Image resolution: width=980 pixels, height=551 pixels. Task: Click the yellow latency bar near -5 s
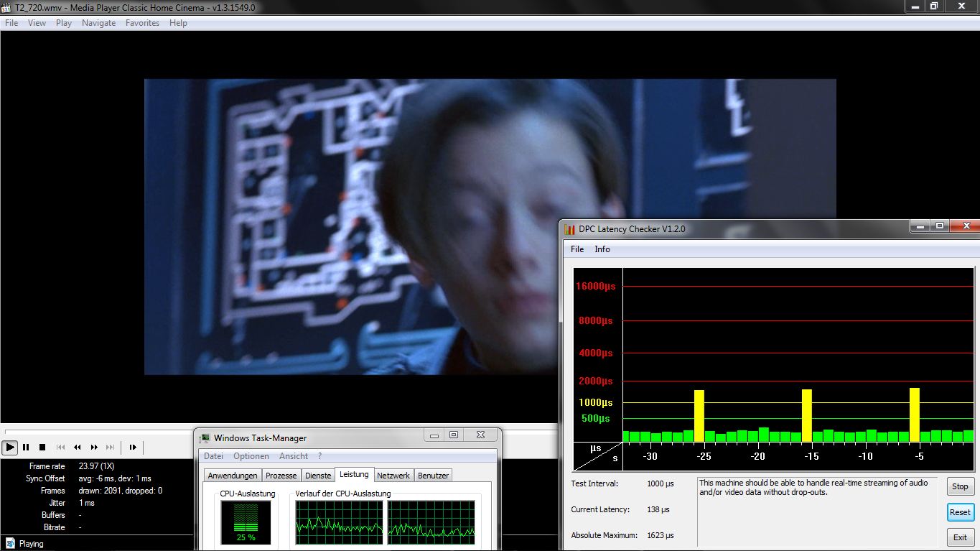tap(915, 415)
